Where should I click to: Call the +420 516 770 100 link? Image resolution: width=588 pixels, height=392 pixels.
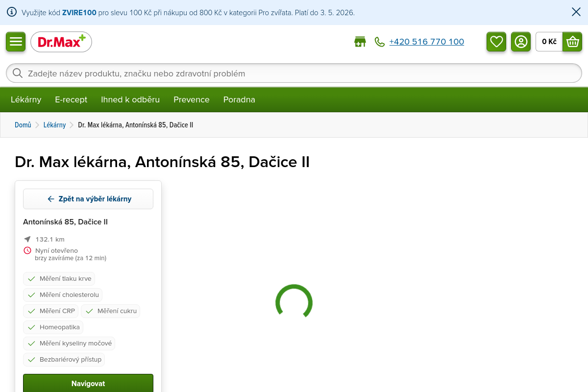(426, 42)
